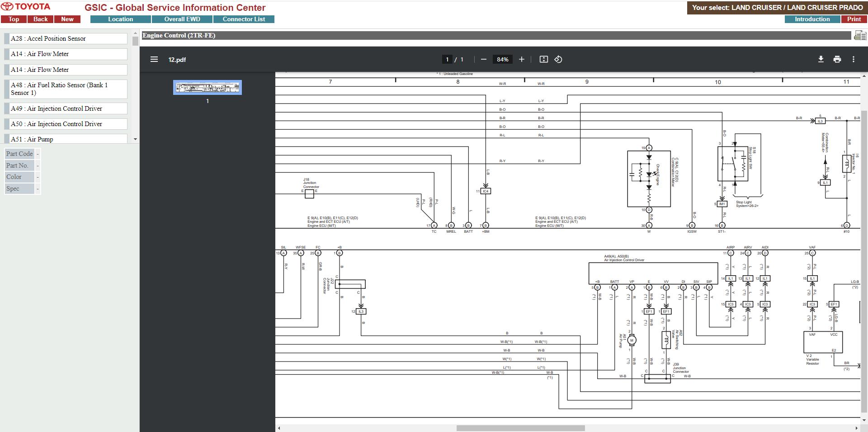Click the connector list scroll-down arrow

[135, 139]
